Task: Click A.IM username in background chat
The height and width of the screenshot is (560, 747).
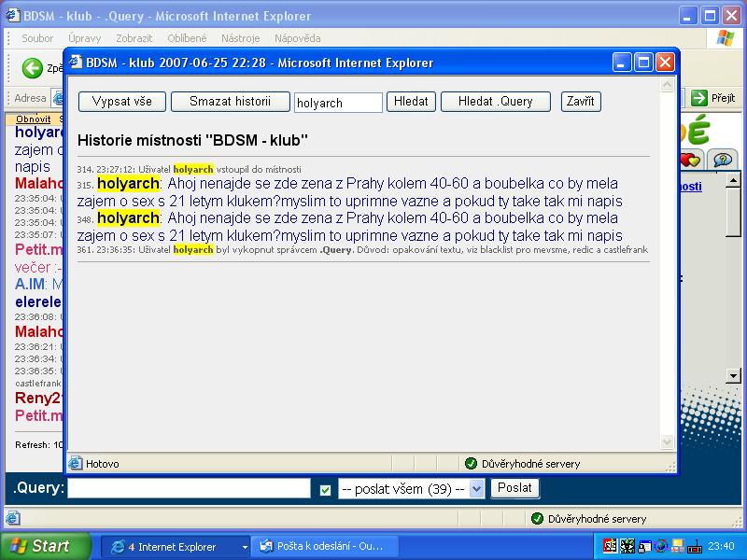Action: click(30, 285)
